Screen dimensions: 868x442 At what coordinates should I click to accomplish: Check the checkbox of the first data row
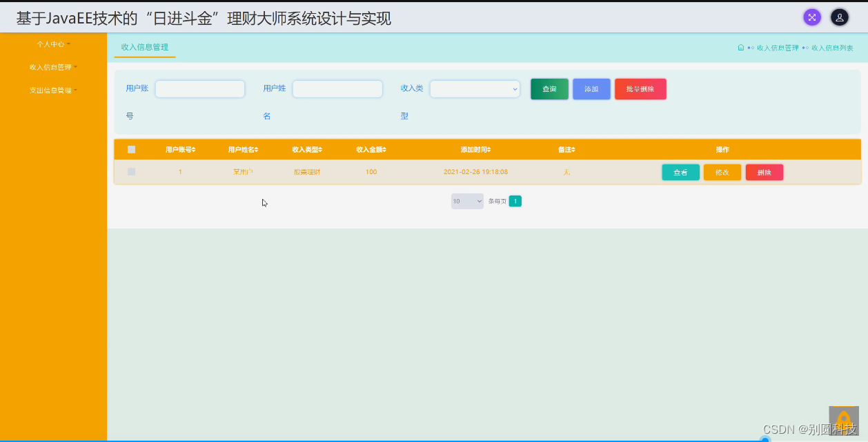point(132,171)
